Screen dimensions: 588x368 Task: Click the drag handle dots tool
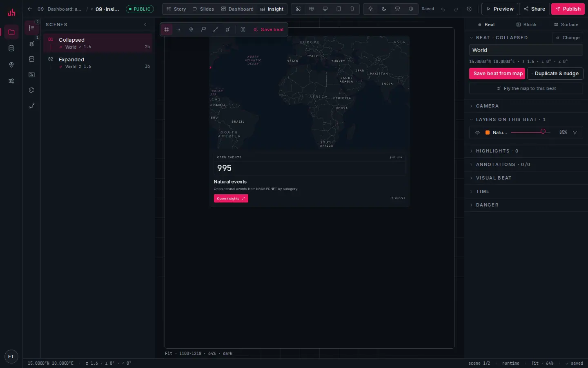pos(179,29)
